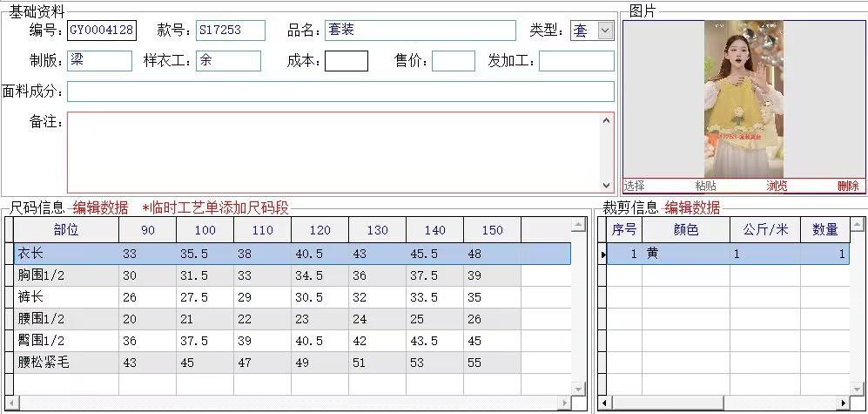
Task: Open the 类型 dropdown arrow
Action: click(606, 31)
